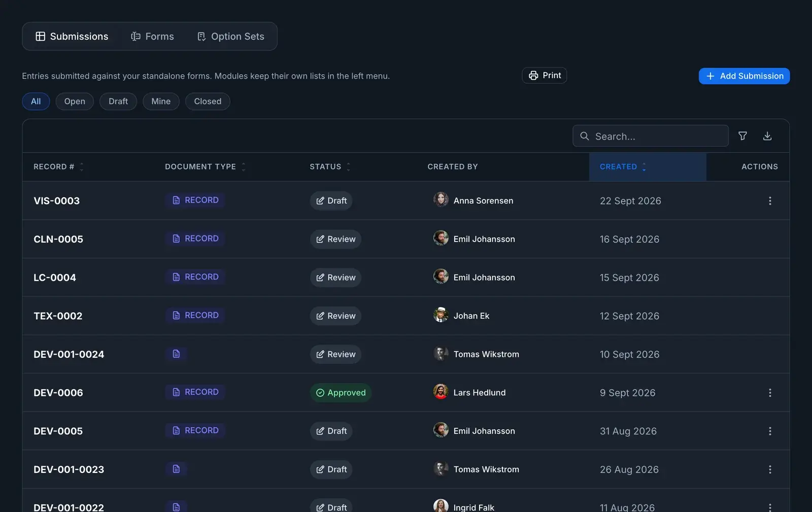Viewport: 812px width, 512px height.
Task: Switch to Option Sets tab
Action: [x=231, y=37]
